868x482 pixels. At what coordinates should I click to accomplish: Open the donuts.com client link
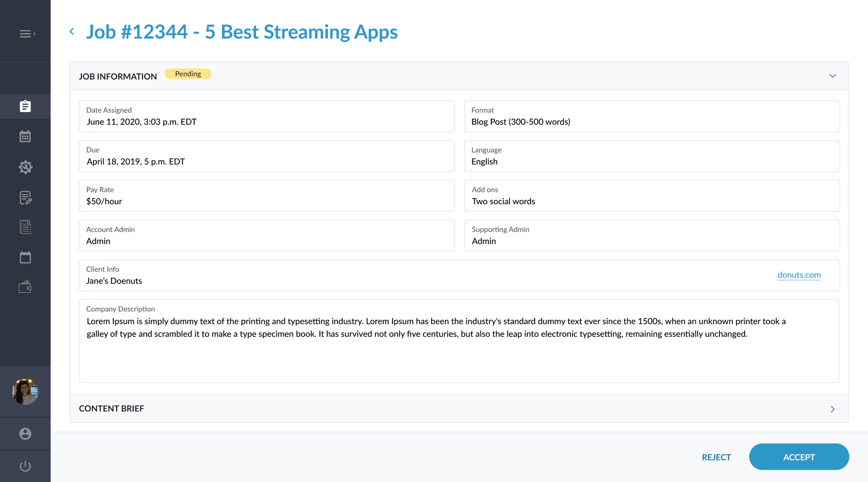(x=799, y=275)
